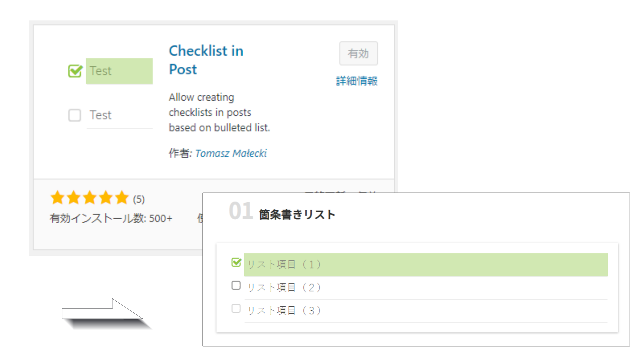The width and height of the screenshot is (644, 362).
Task: Click the fifth rating star
Action: coord(122,198)
